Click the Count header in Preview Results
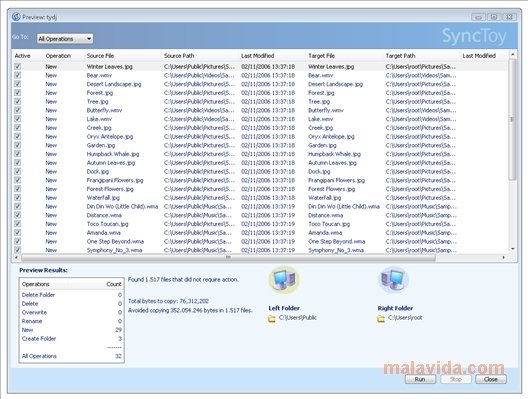This screenshot has height=399, width=528. [113, 284]
